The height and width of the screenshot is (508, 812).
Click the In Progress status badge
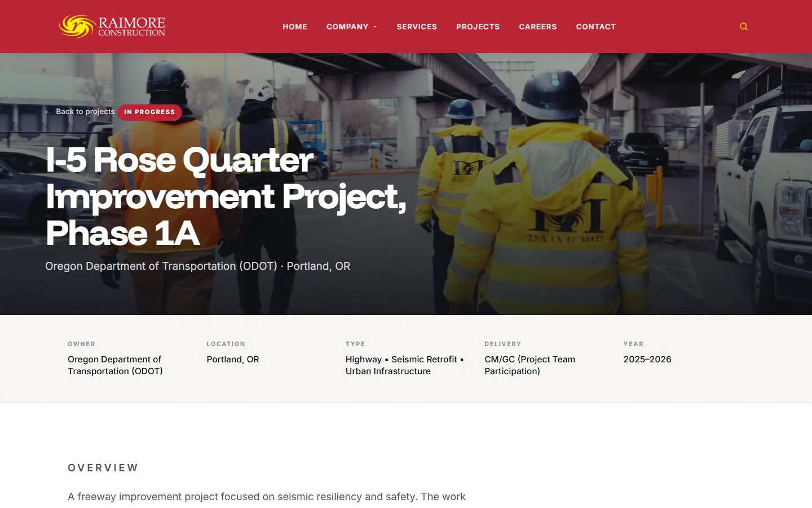coord(149,112)
